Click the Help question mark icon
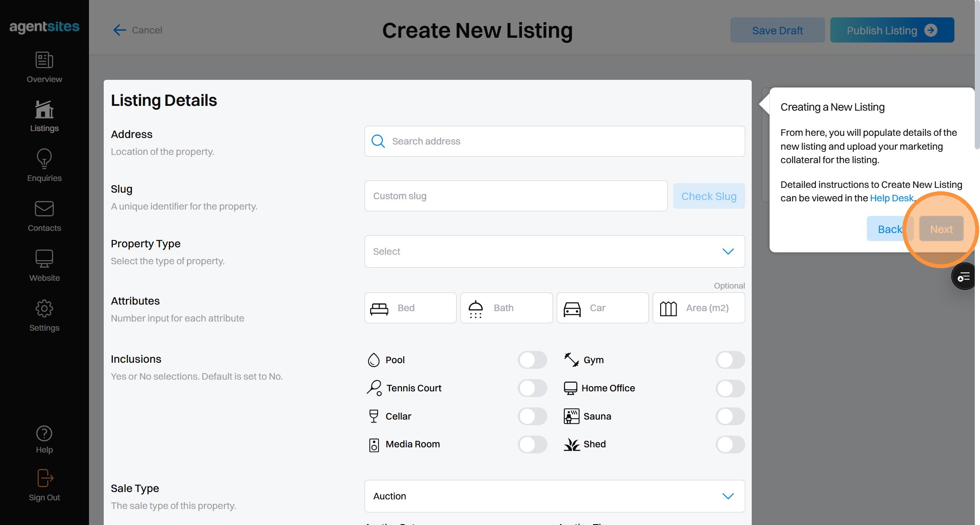980x525 pixels. point(44,433)
